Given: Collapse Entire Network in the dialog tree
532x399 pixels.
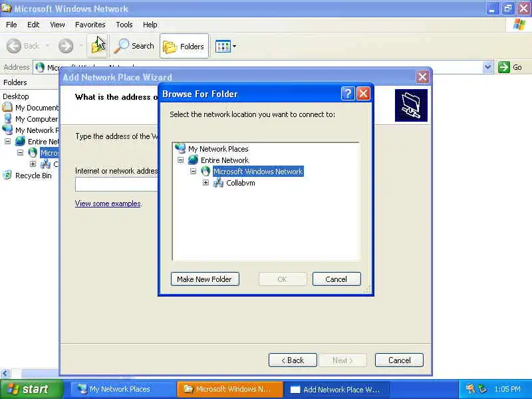Looking at the screenshot, I should [x=180, y=160].
